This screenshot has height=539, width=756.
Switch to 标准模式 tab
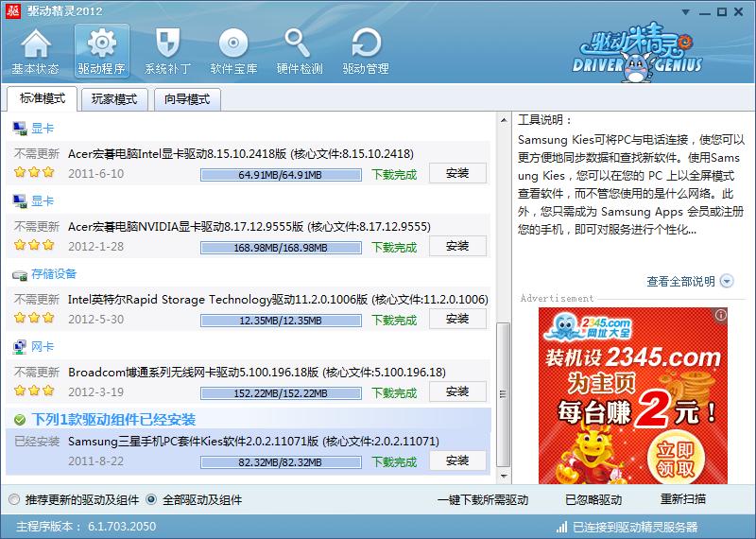(x=43, y=99)
